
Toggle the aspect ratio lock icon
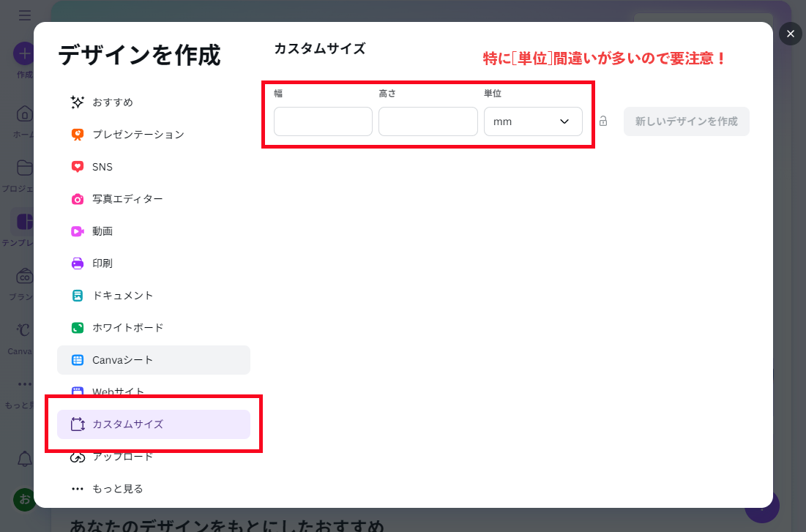tap(603, 121)
